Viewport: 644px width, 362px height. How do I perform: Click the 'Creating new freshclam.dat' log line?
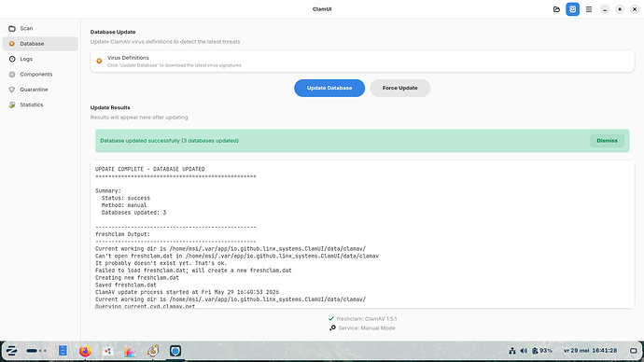click(x=137, y=277)
